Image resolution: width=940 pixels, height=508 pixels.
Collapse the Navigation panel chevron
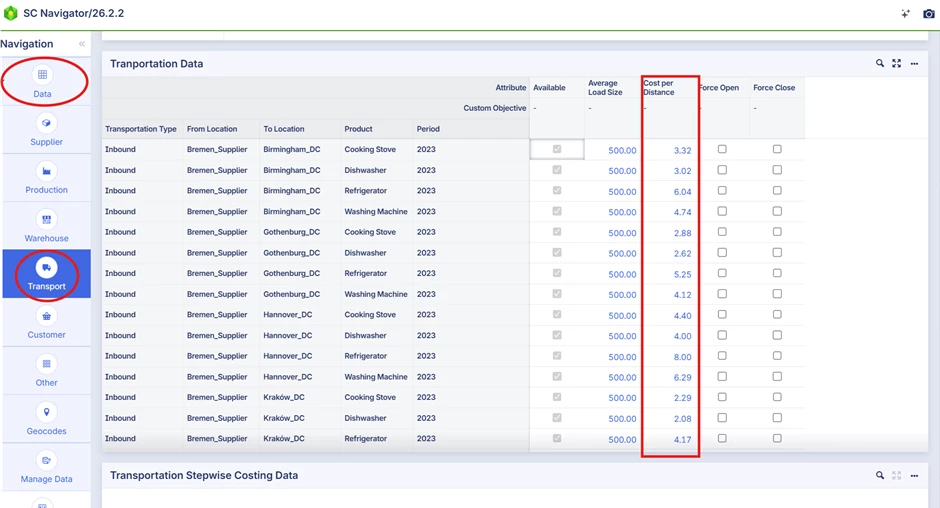tap(82, 44)
